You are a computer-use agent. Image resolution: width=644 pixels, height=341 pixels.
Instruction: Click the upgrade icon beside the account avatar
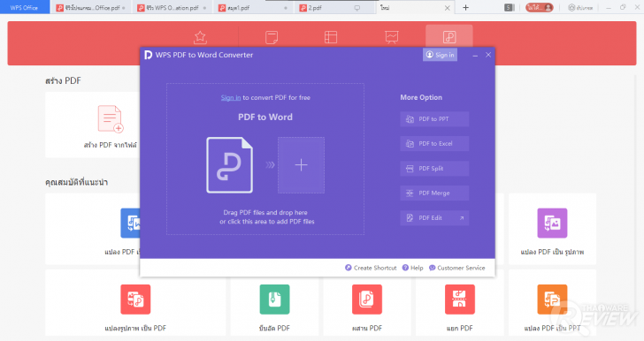[x=571, y=7]
